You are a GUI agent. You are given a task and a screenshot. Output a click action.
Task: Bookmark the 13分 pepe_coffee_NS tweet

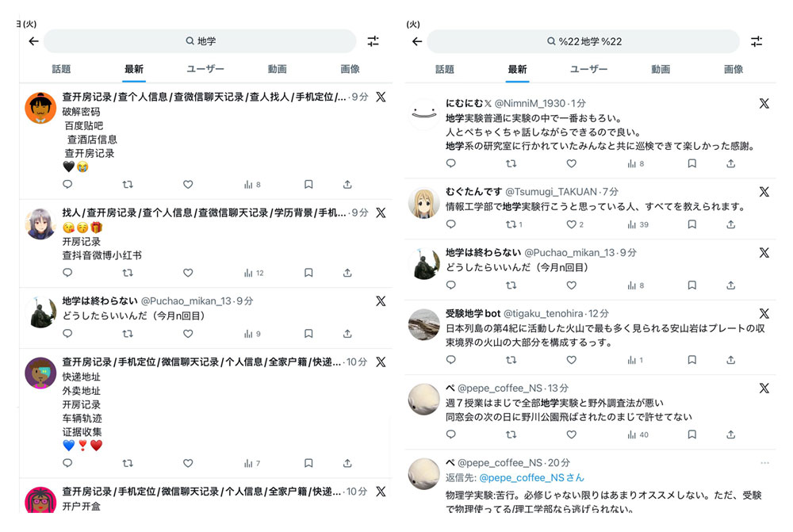[x=691, y=434]
